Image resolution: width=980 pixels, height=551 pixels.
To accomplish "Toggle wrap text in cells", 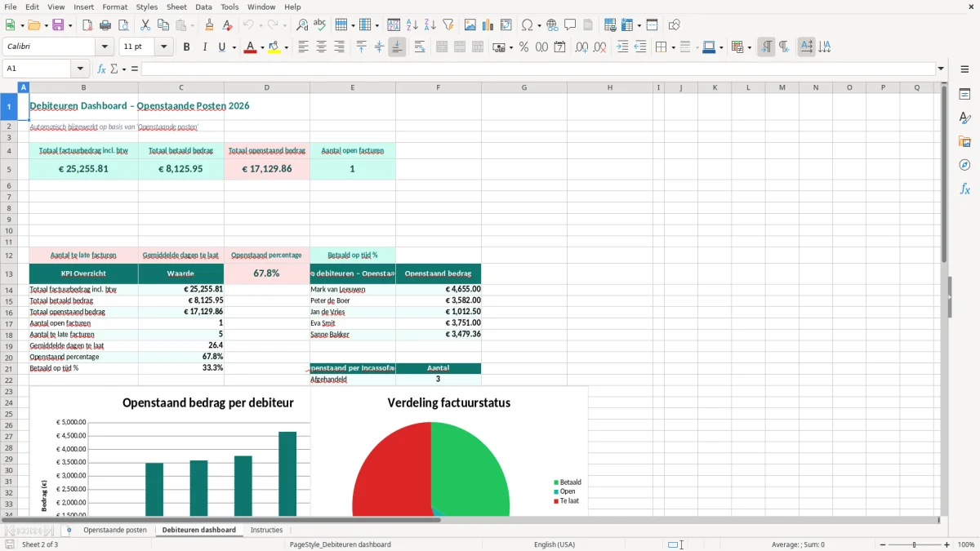I will (420, 47).
